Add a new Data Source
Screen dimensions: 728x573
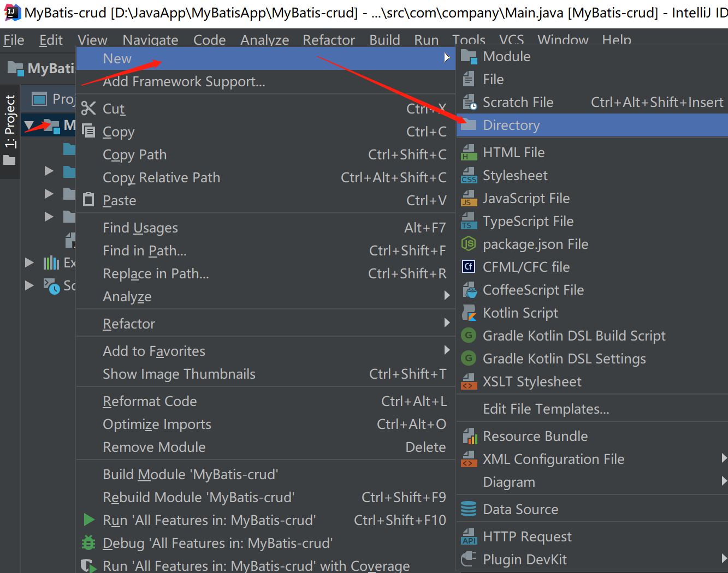click(x=519, y=509)
